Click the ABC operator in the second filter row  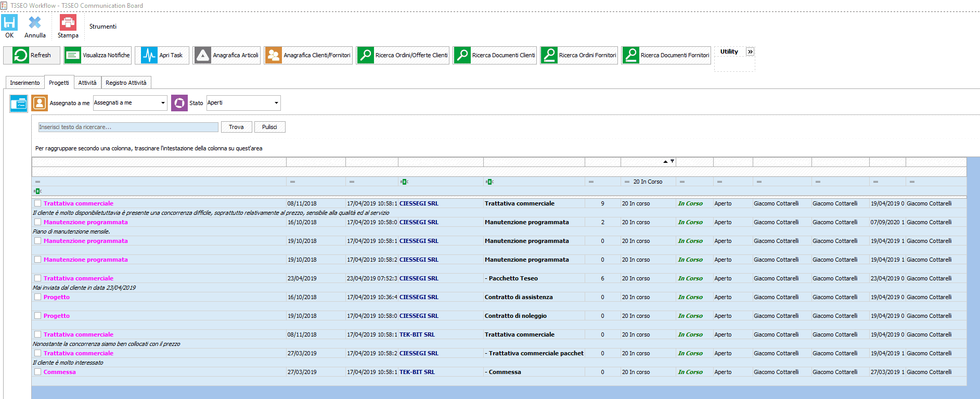(x=37, y=191)
